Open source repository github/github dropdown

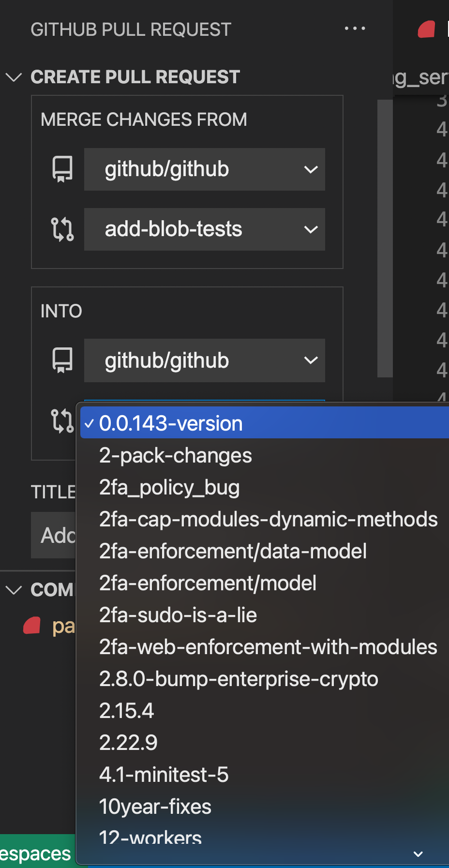click(204, 169)
